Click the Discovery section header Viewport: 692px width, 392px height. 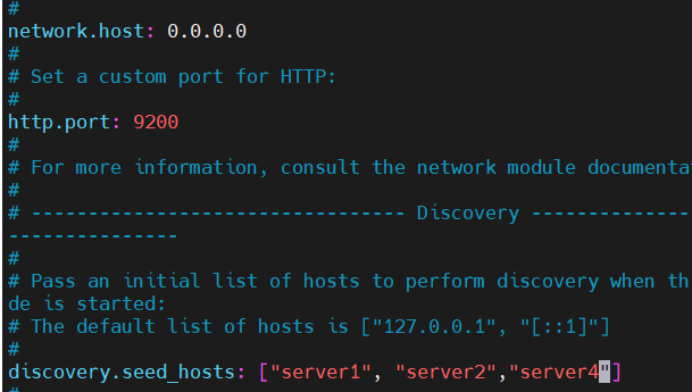pyautogui.click(x=468, y=213)
